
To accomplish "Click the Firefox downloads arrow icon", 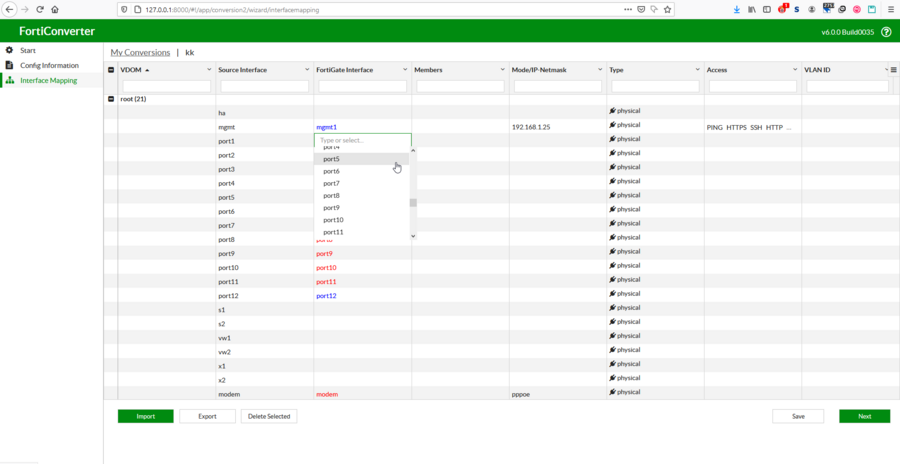I will (x=737, y=9).
